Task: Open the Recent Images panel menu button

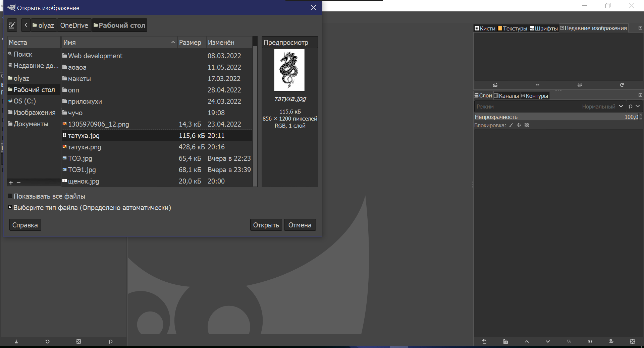Action: (x=640, y=28)
